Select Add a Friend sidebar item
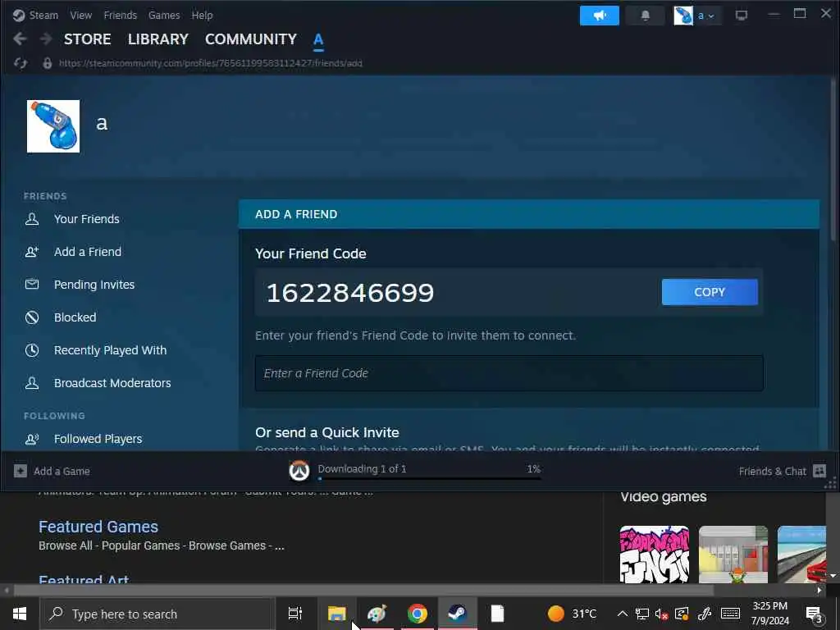 [x=87, y=252]
